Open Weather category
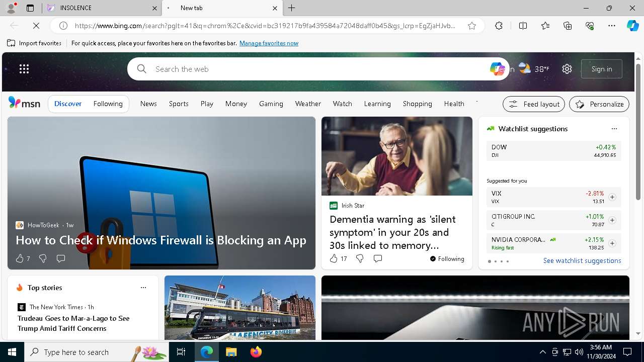 pyautogui.click(x=308, y=104)
